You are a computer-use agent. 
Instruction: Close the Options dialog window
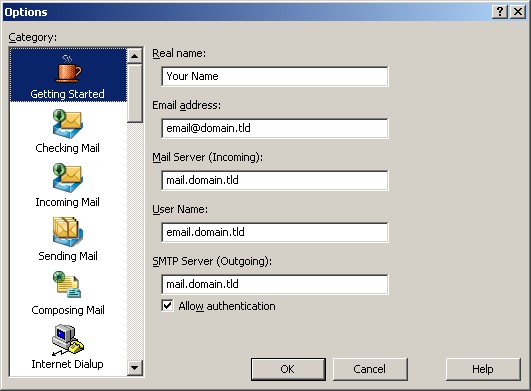(518, 12)
